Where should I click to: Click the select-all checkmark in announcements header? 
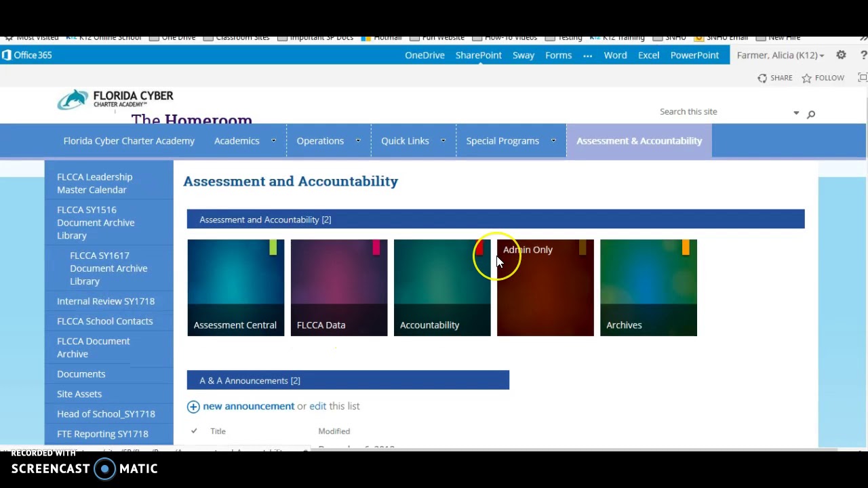194,431
